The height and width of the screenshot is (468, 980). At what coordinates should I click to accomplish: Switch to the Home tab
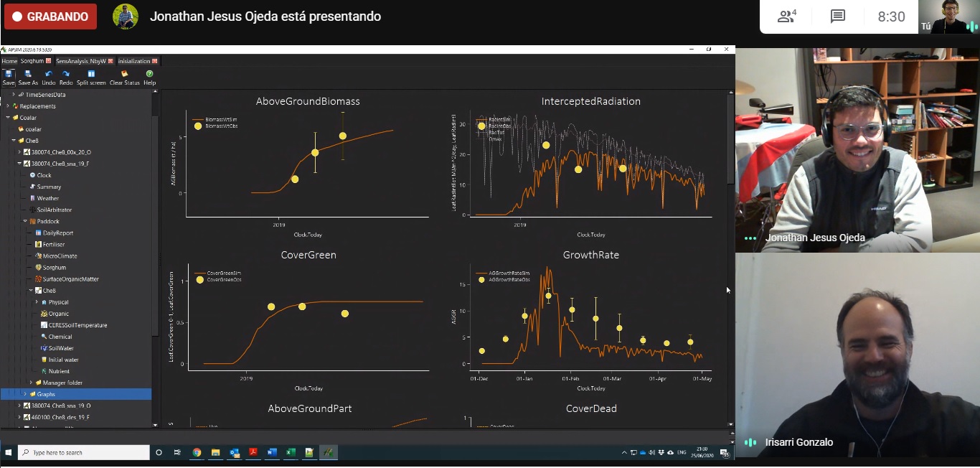(x=9, y=61)
